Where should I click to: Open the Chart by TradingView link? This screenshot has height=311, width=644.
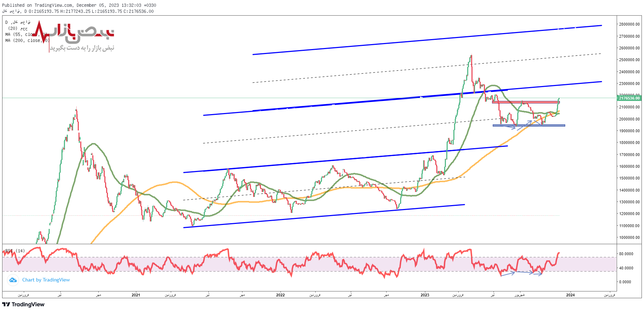pos(46,280)
